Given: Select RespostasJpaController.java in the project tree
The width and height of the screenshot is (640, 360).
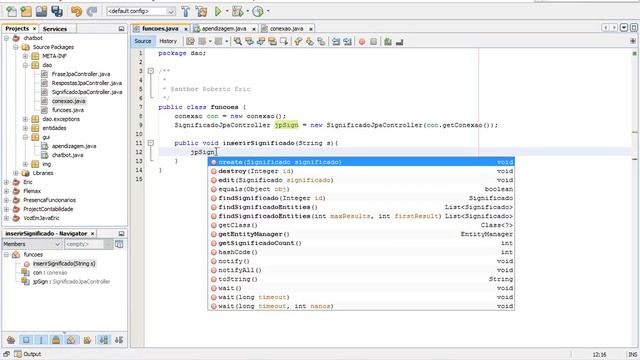Looking at the screenshot, I should point(87,83).
